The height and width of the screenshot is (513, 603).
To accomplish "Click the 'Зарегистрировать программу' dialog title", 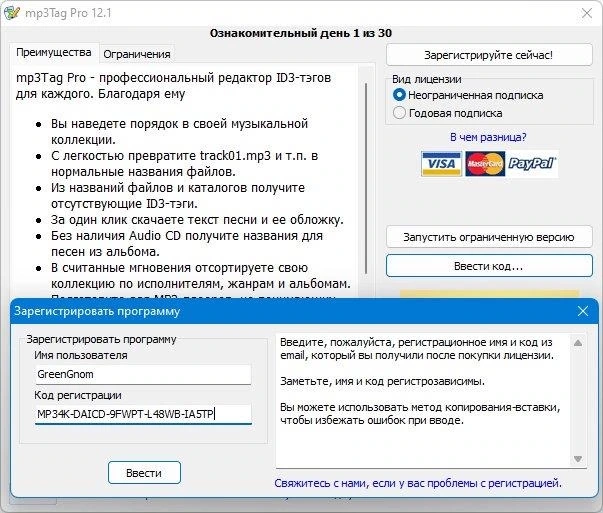I will (97, 311).
